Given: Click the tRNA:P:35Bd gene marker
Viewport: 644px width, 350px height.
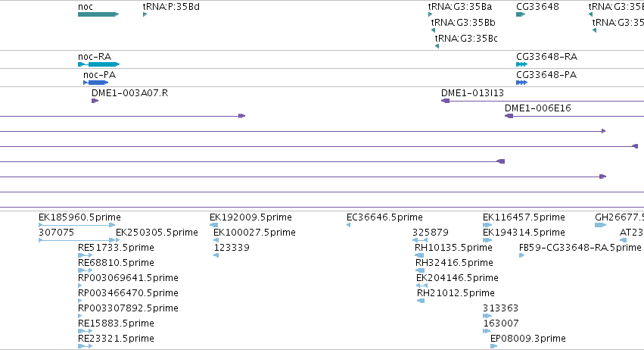Looking at the screenshot, I should (x=145, y=14).
